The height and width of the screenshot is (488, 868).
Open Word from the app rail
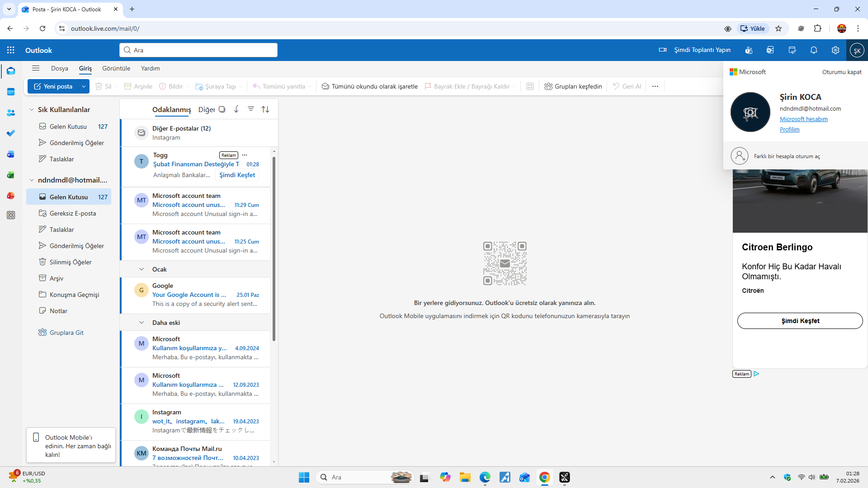coord(11,154)
